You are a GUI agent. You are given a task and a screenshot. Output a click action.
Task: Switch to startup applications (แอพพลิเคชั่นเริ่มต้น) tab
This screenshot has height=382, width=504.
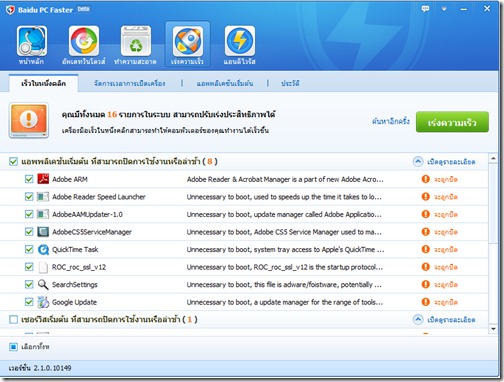tap(225, 83)
